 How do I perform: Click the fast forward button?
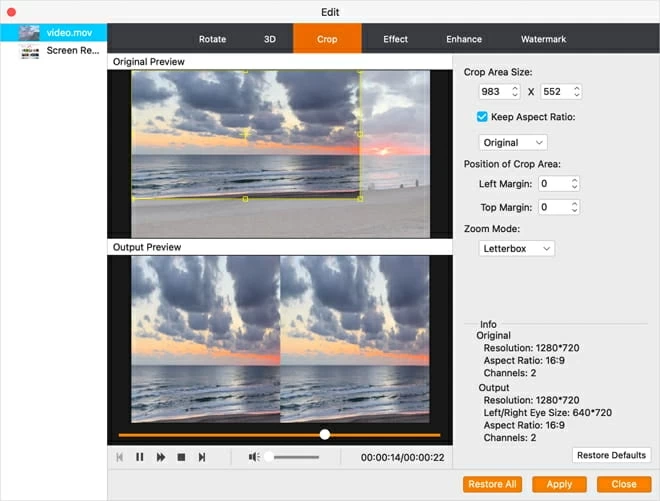tap(160, 457)
